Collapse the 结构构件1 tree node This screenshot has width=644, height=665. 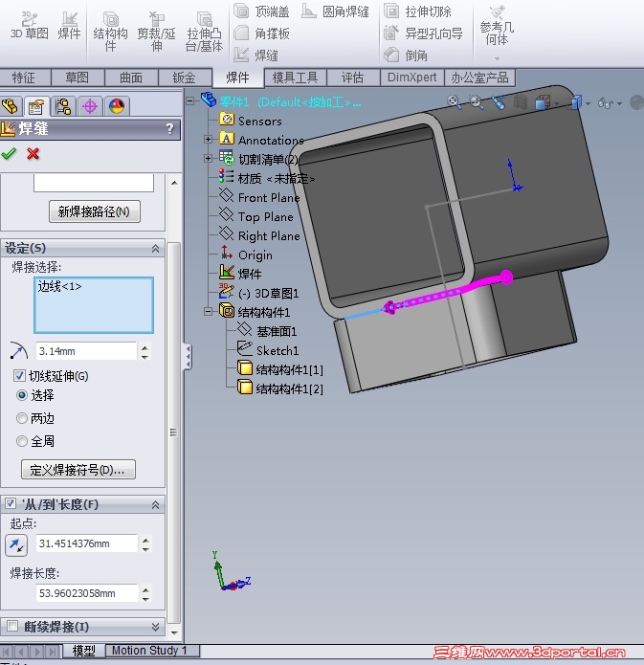point(208,312)
